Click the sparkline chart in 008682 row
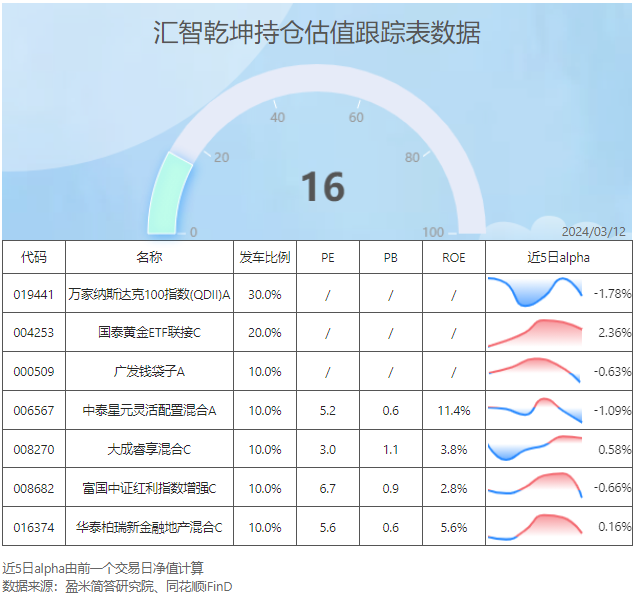 tap(535, 485)
